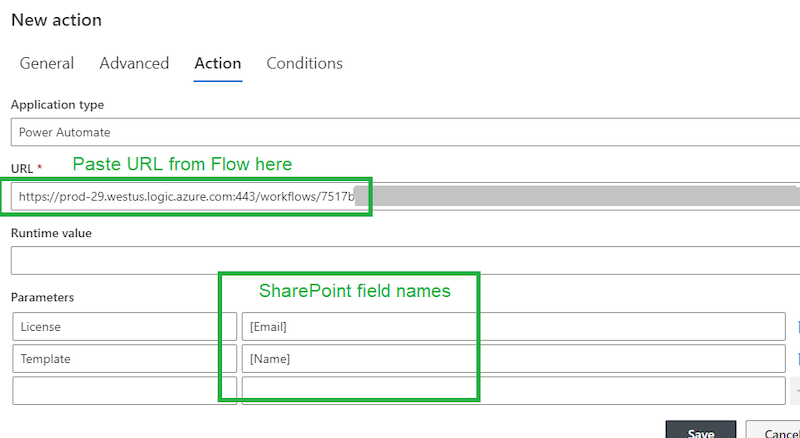Image resolution: width=800 pixels, height=438 pixels.
Task: Click the gray redacted portion of the URL field
Action: click(x=576, y=196)
